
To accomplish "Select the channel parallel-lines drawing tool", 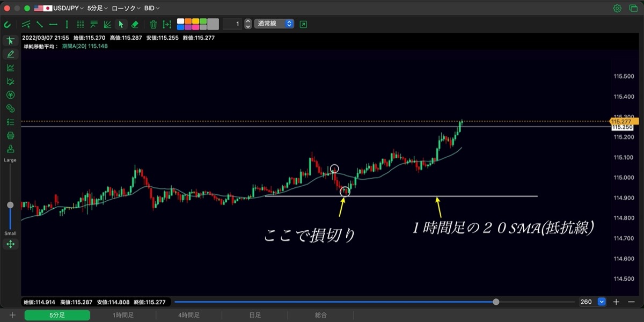I will tap(26, 24).
